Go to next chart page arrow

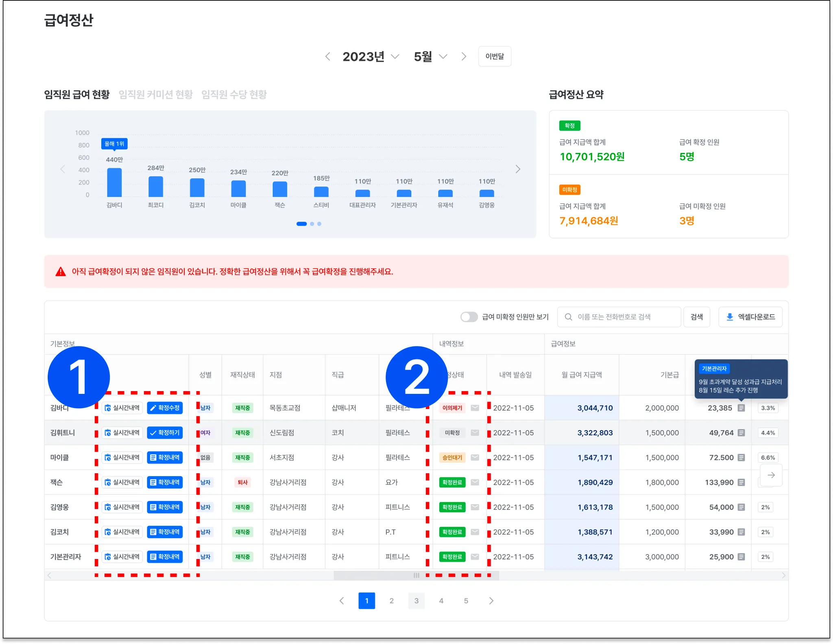518,169
